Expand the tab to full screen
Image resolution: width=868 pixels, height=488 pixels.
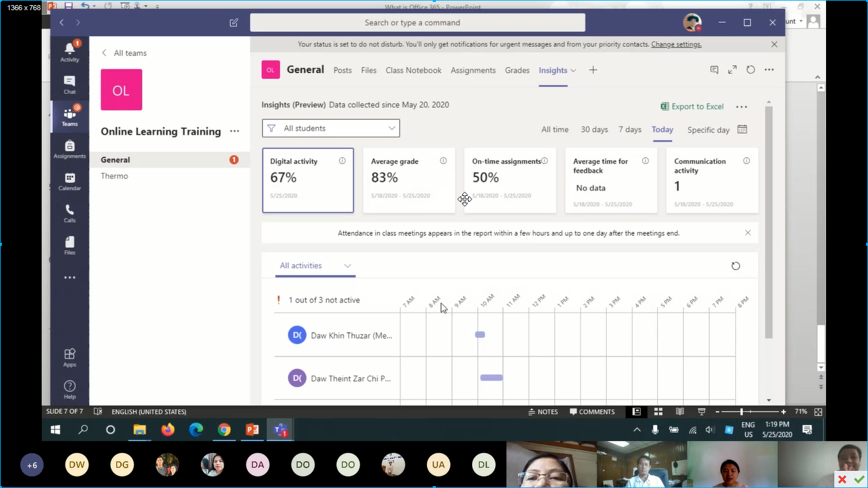tap(733, 70)
